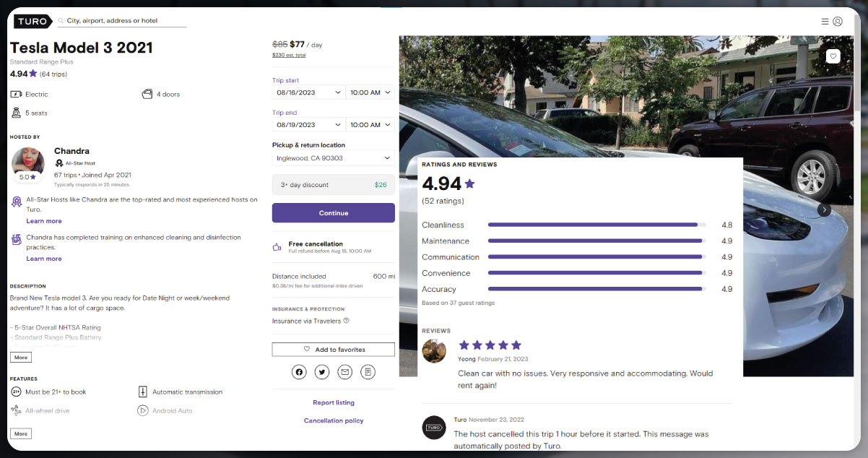The width and height of the screenshot is (868, 458).
Task: Click the search magnifier icon
Action: (59, 21)
